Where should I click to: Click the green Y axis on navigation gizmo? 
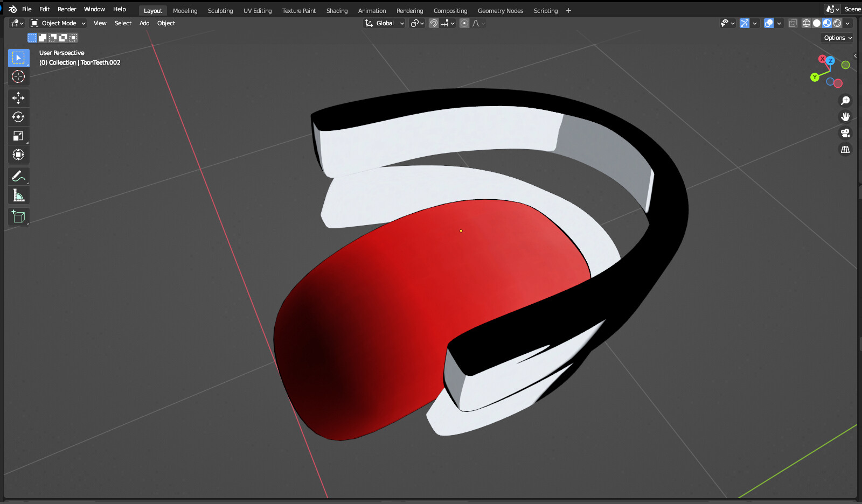point(815,78)
